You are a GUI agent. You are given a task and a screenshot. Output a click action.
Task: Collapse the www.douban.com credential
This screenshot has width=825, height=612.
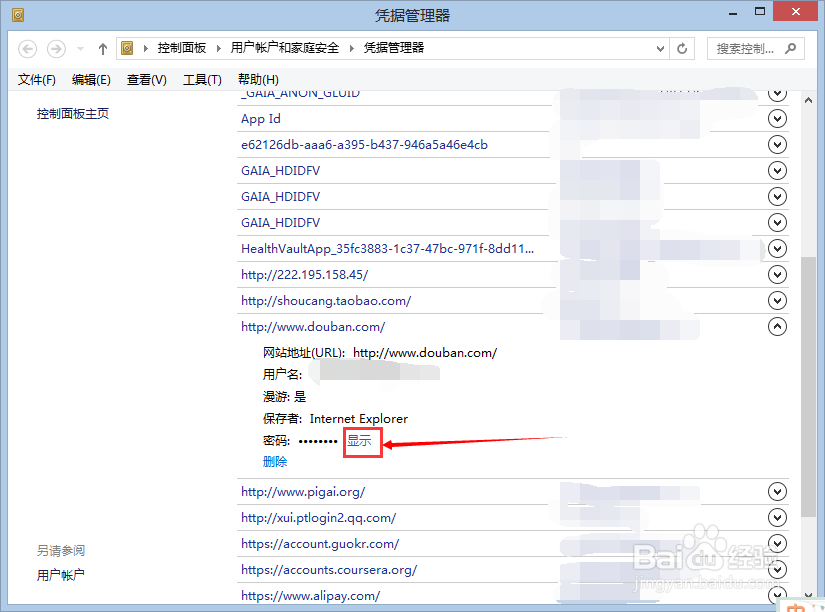pyautogui.click(x=777, y=327)
